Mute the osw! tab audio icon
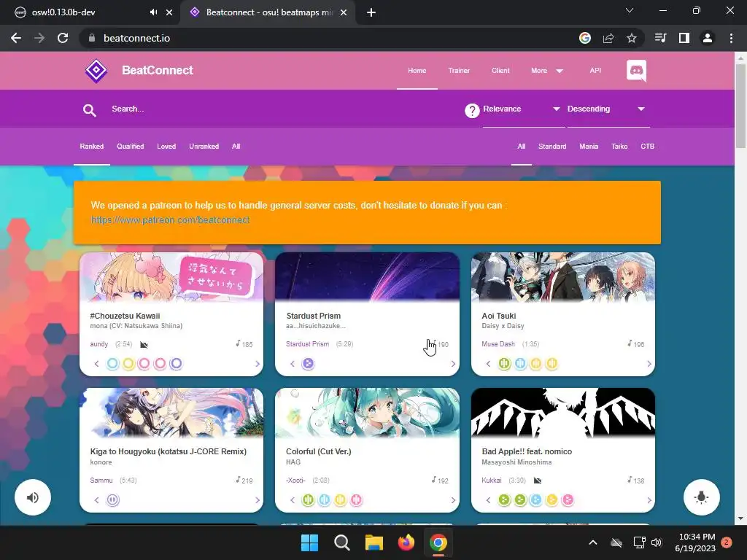Image resolution: width=747 pixels, height=560 pixels. [x=153, y=12]
